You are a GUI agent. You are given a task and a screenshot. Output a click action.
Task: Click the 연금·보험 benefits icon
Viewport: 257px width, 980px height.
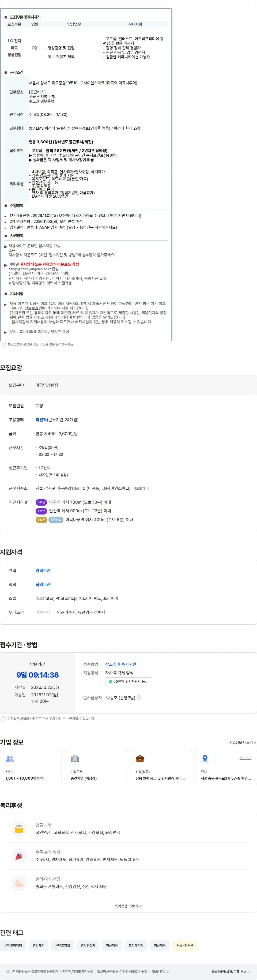point(19,829)
